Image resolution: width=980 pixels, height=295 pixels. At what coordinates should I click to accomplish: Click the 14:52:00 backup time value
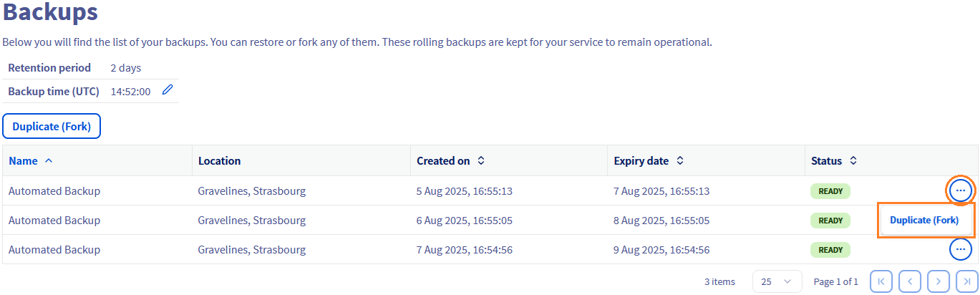pos(130,92)
